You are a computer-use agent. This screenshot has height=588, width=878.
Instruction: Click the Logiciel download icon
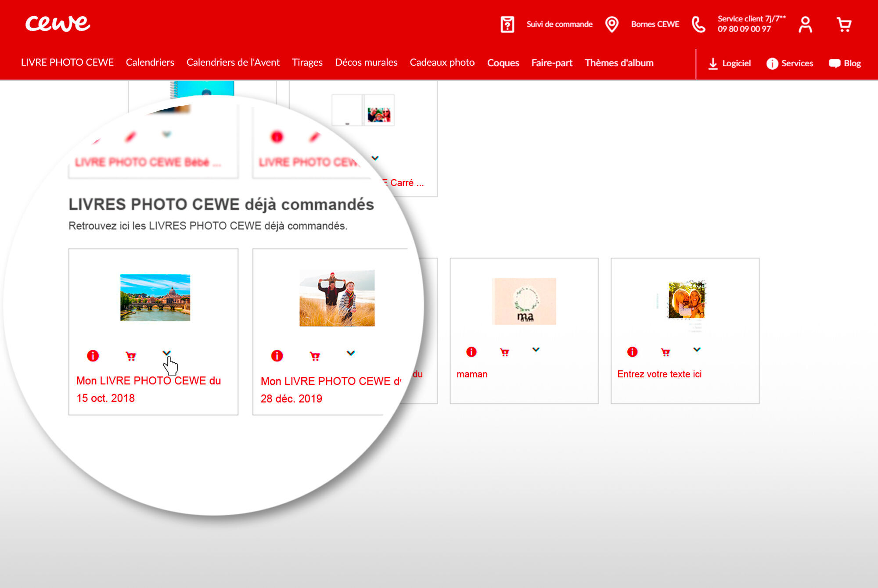(713, 63)
